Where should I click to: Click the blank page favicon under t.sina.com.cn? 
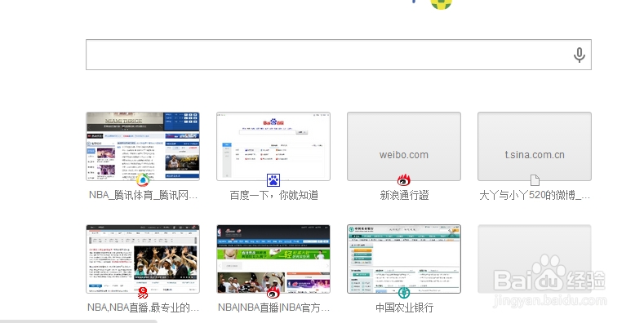tap(535, 179)
